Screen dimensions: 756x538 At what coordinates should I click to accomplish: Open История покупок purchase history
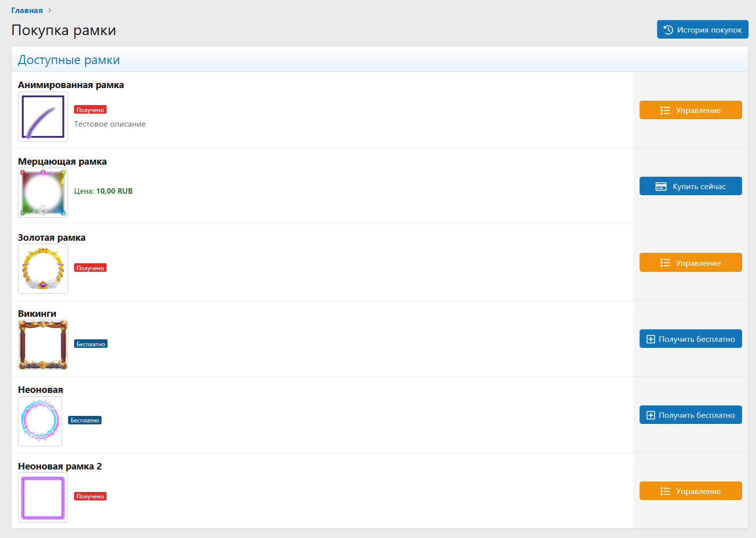coord(702,30)
